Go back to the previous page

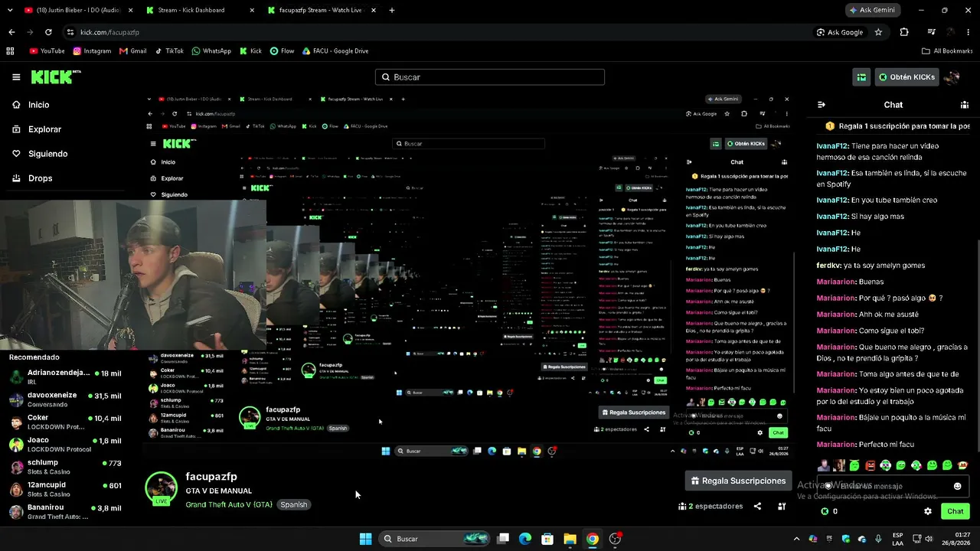tap(11, 32)
